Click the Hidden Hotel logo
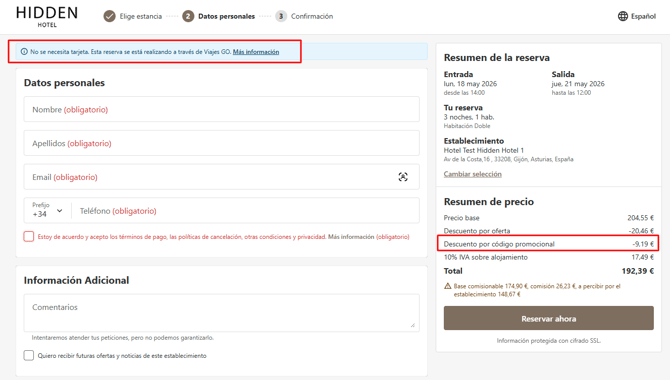The width and height of the screenshot is (670, 380). [47, 17]
